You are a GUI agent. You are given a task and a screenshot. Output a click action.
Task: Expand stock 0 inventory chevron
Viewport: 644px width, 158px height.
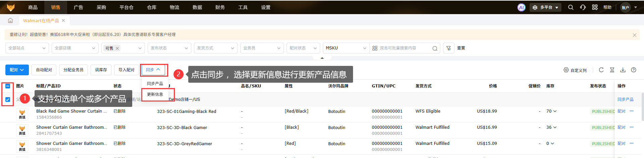(552, 144)
